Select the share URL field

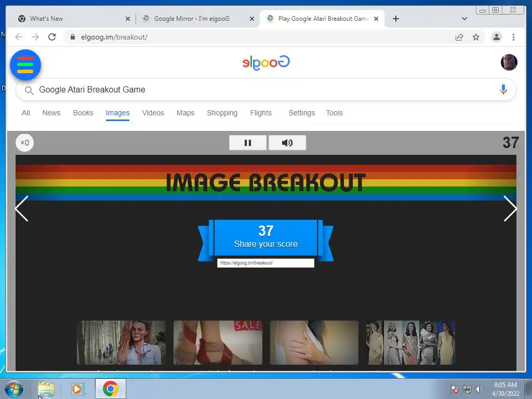pos(265,263)
